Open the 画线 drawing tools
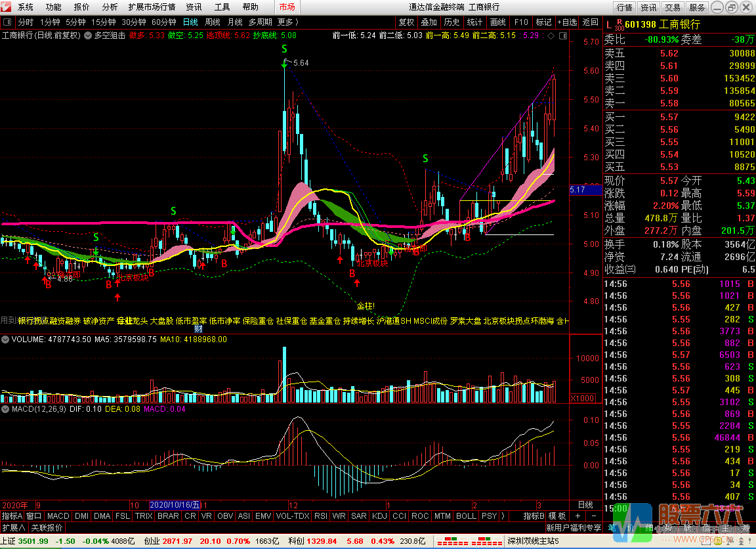 click(497, 22)
